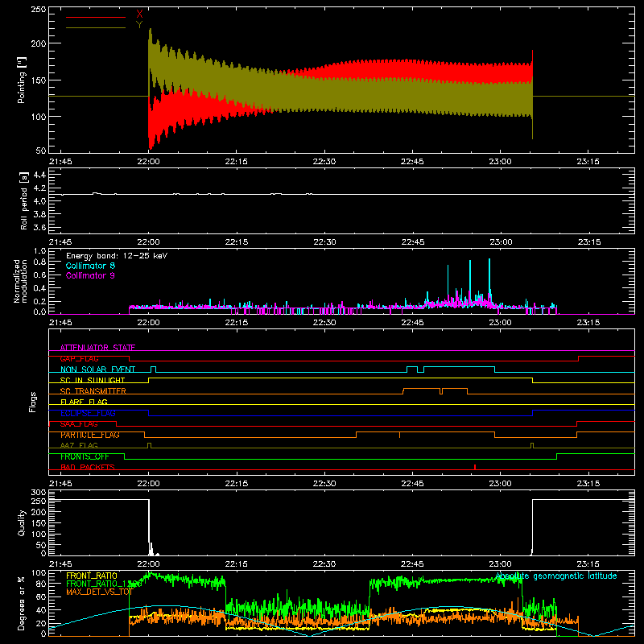Click the Quality axis title
The width and height of the screenshot is (644, 644).
pos(22,522)
